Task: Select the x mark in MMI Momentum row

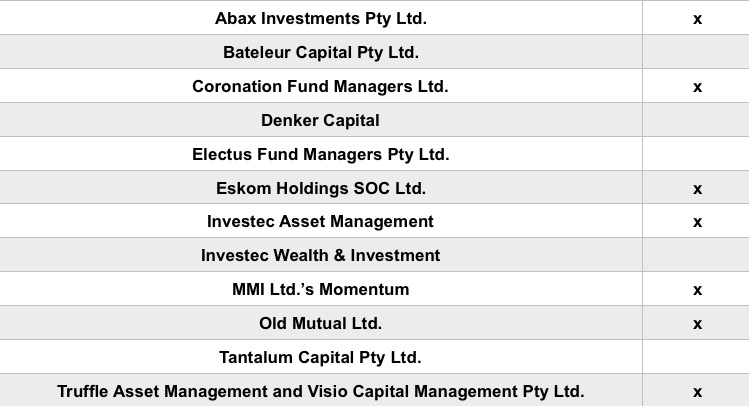Action: [x=697, y=290]
